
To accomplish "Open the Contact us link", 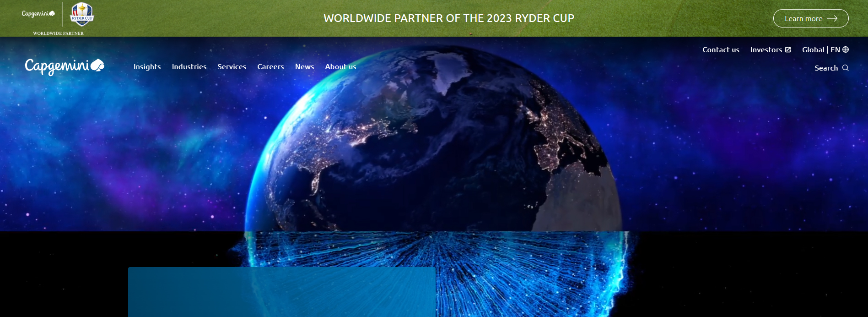I will [721, 49].
